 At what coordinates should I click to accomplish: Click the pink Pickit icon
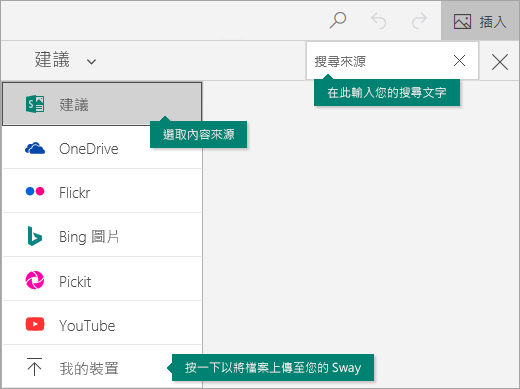pyautogui.click(x=35, y=280)
